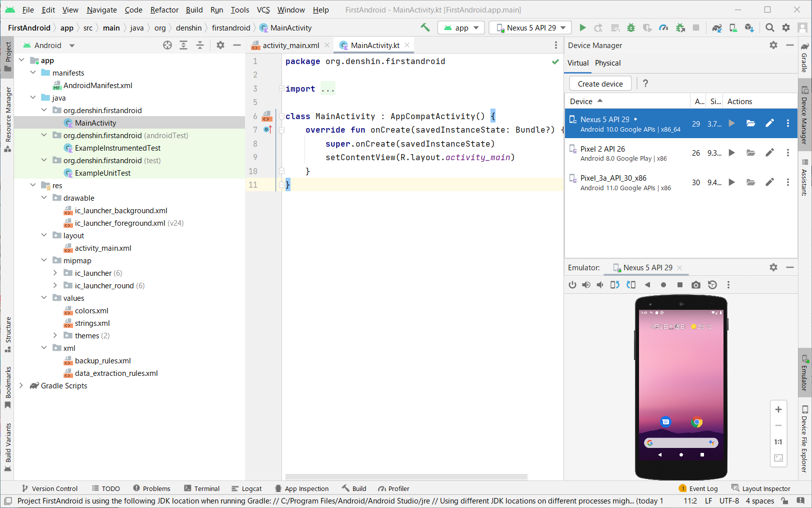Sync the project with Gradle files

coord(716,28)
